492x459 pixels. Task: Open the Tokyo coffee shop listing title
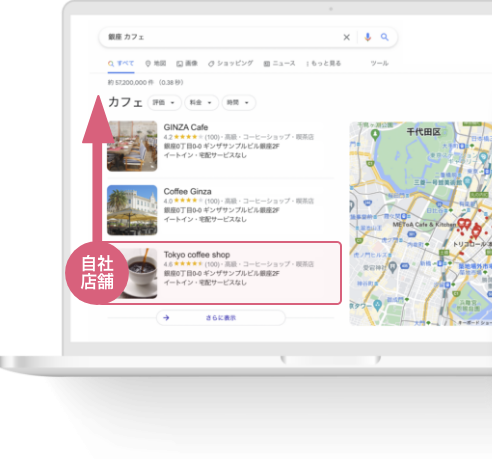point(197,255)
